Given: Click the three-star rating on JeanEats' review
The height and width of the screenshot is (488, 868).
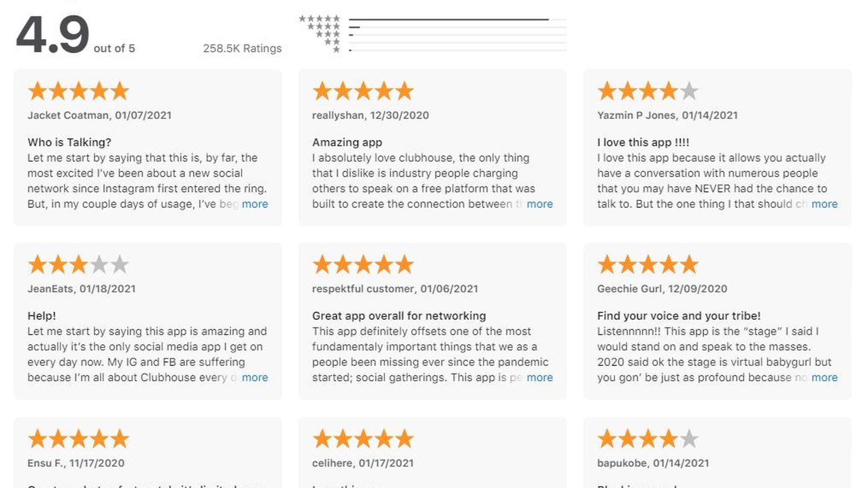Looking at the screenshot, I should (x=78, y=265).
